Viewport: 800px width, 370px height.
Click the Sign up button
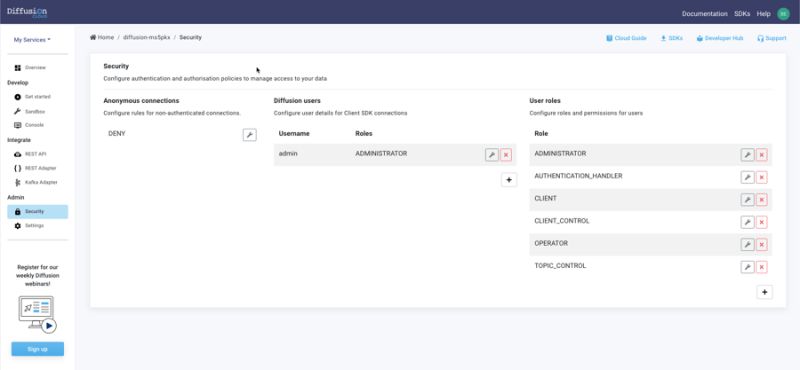38,349
